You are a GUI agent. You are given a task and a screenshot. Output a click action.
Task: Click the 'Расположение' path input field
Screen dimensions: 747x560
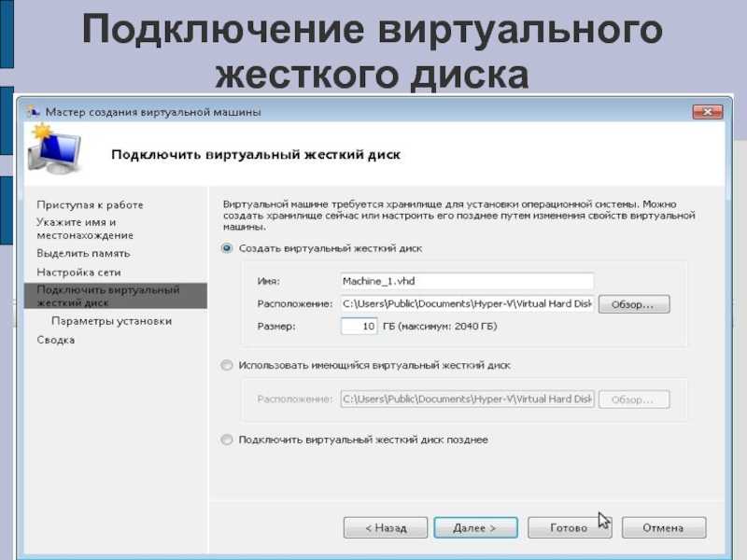coord(464,303)
